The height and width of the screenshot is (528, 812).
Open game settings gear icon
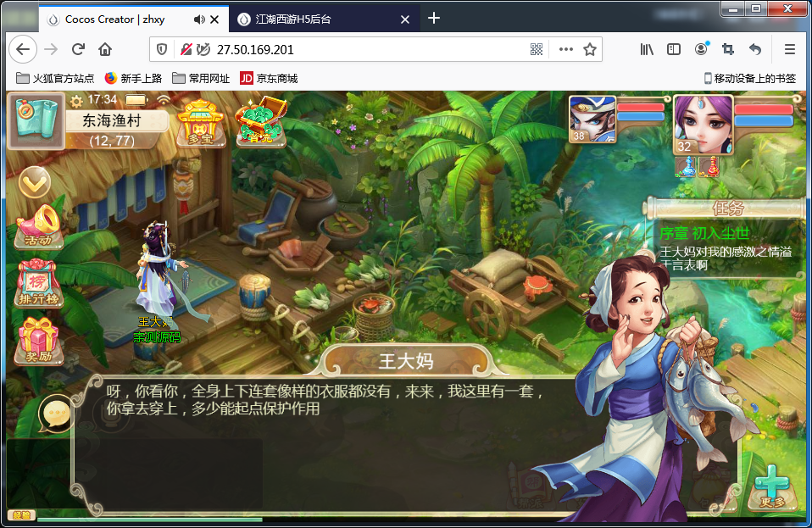pyautogui.click(x=76, y=100)
